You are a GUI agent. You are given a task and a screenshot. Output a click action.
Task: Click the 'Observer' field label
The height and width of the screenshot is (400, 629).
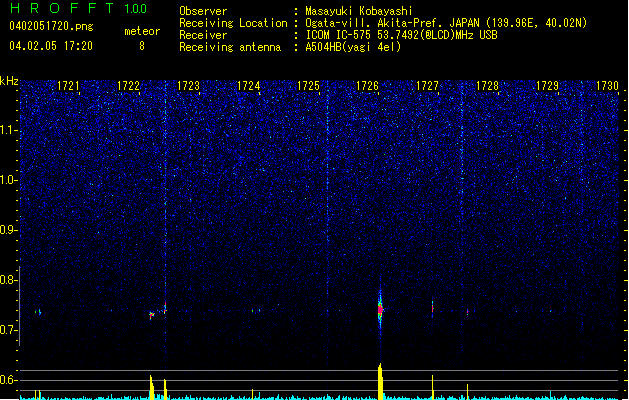point(203,11)
